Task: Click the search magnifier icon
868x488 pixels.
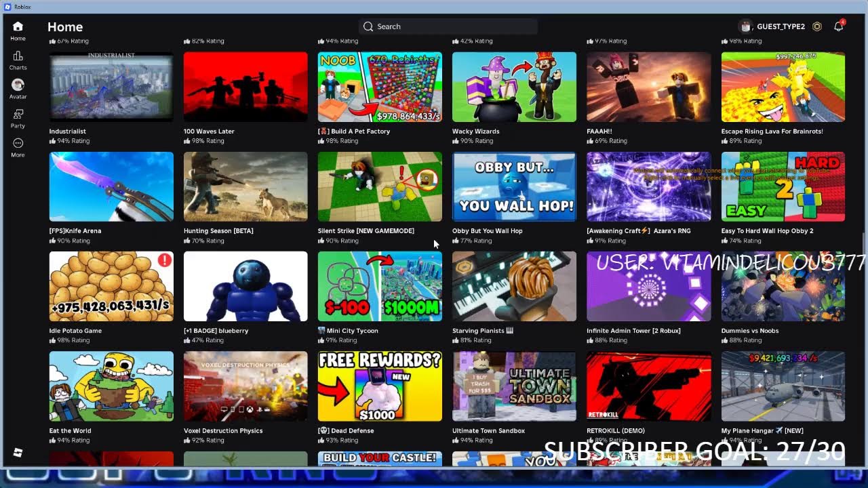Action: point(368,26)
